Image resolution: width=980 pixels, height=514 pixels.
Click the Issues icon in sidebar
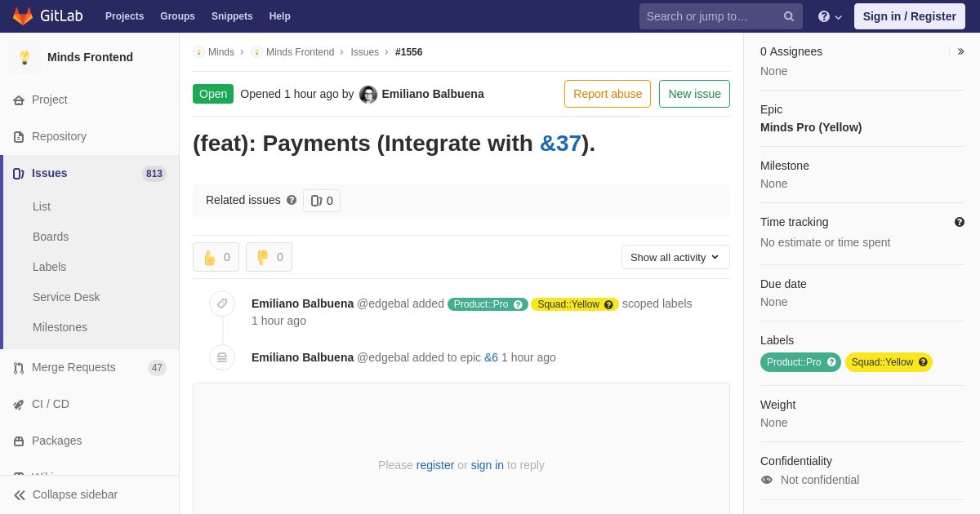pos(19,174)
